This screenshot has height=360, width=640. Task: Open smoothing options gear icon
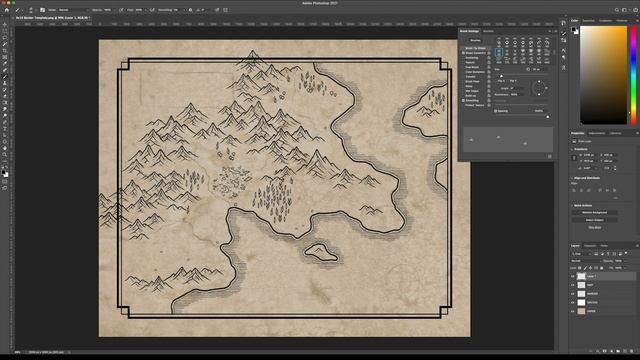[x=191, y=10]
